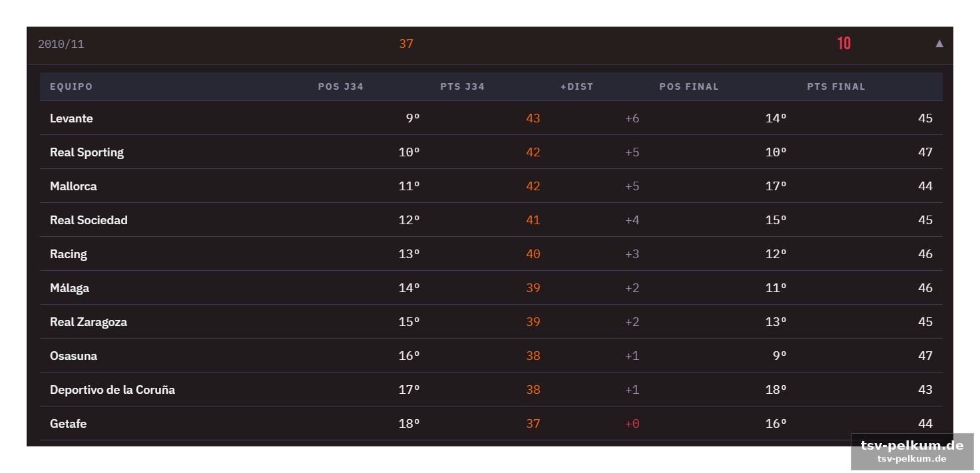The width and height of the screenshot is (980, 473).
Task: Click the Real Sporting team name
Action: 87,152
